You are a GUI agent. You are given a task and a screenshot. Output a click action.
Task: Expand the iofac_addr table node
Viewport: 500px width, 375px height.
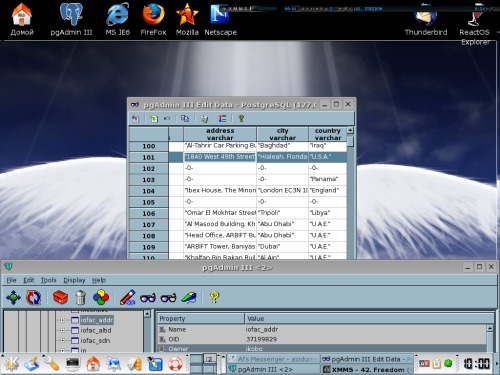point(62,320)
